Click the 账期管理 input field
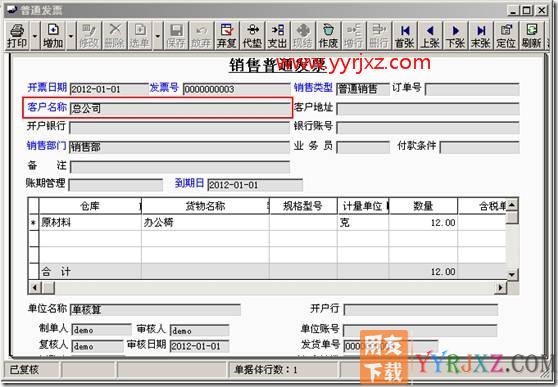Screen dimensions: 558x387 click(x=115, y=185)
